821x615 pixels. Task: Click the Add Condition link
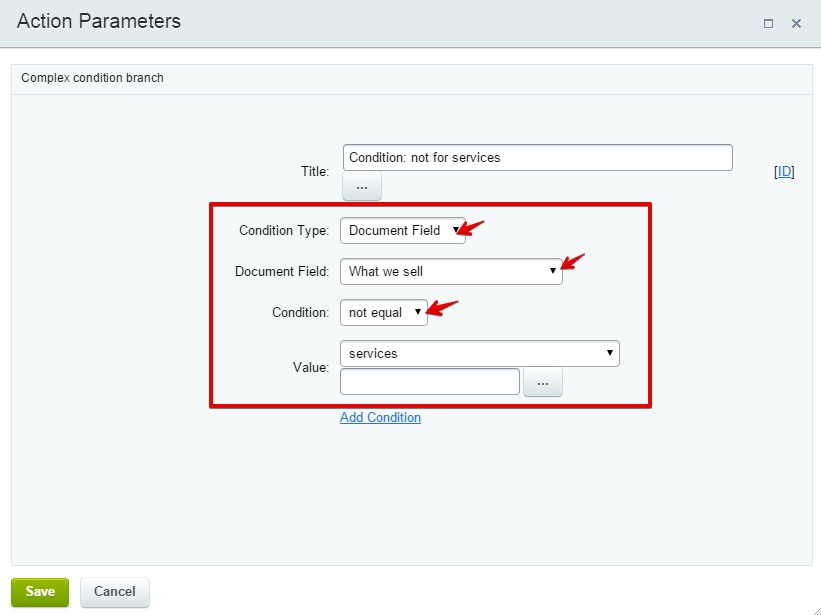380,417
